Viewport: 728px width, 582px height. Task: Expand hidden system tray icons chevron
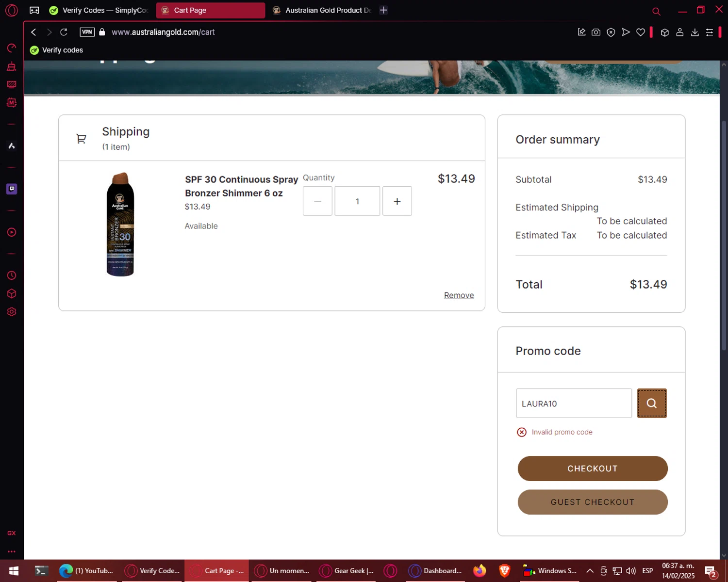(x=590, y=571)
